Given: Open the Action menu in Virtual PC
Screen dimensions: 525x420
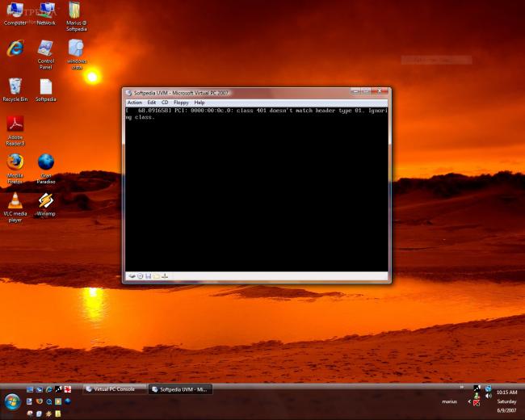Looking at the screenshot, I should (135, 103).
